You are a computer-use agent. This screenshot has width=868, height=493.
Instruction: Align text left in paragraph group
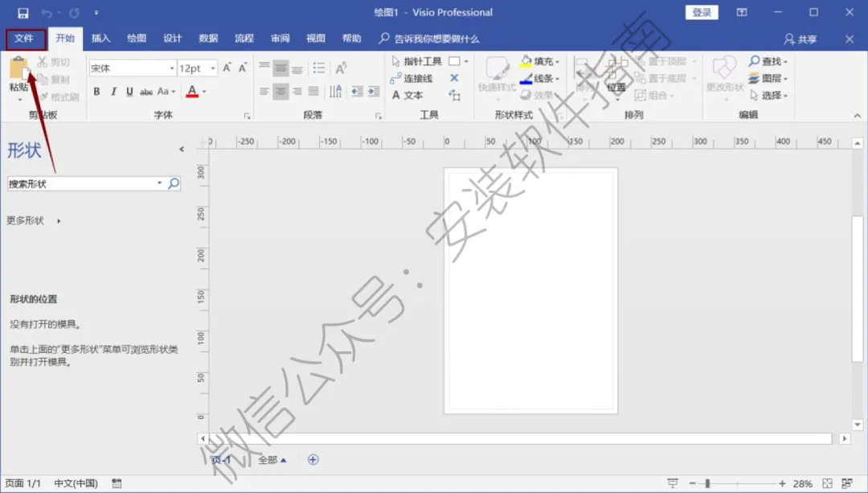pyautogui.click(x=264, y=92)
